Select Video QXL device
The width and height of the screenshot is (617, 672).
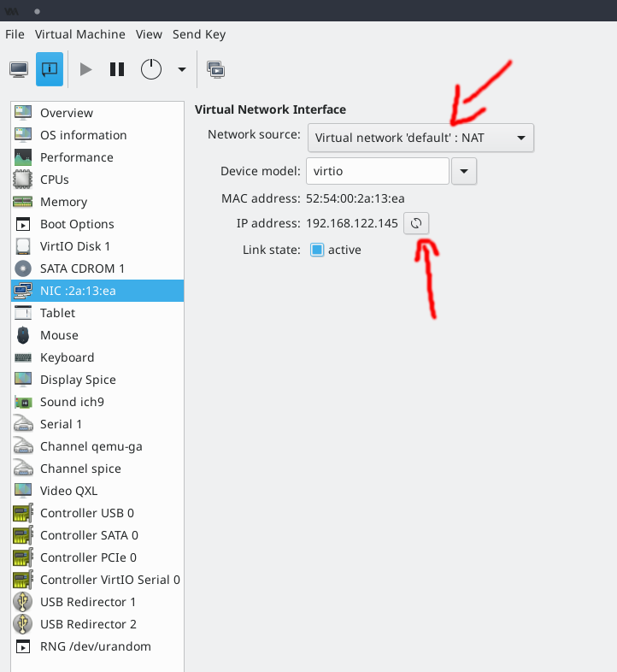click(x=68, y=491)
